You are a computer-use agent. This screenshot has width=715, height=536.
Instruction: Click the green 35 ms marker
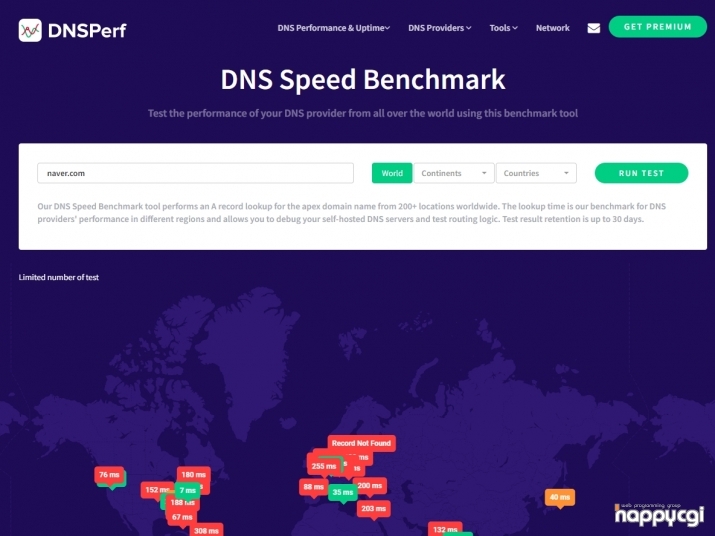[343, 493]
